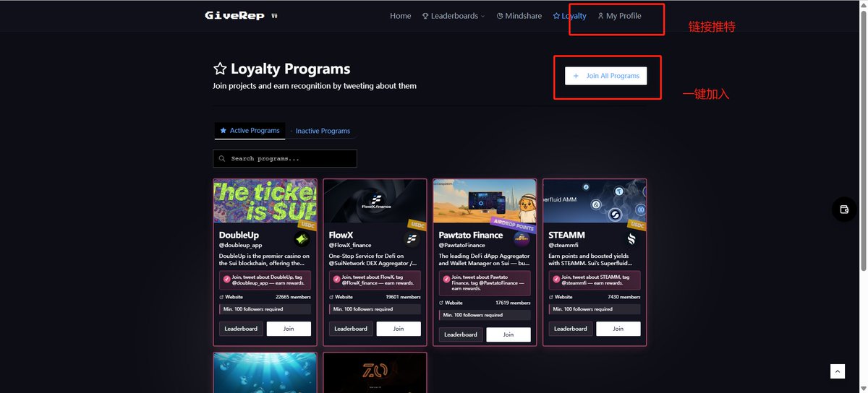Click the 17619 members count

coord(513,303)
